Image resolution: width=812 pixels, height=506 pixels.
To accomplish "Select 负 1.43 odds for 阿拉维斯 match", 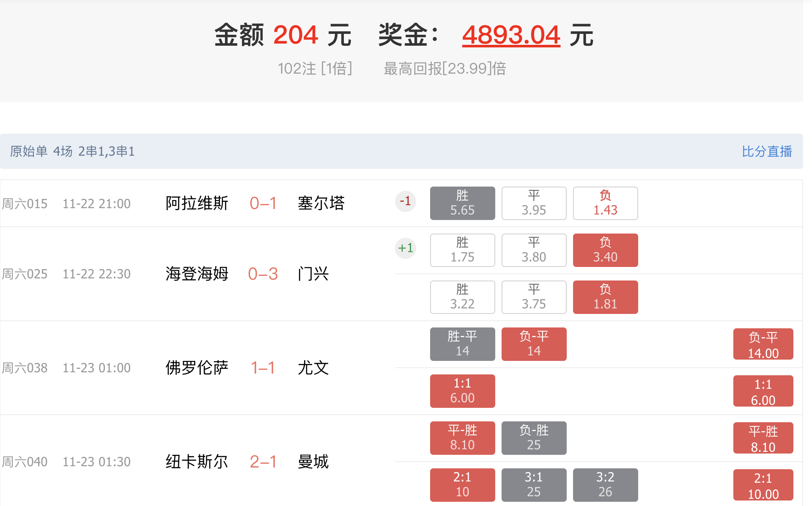I will coord(605,203).
